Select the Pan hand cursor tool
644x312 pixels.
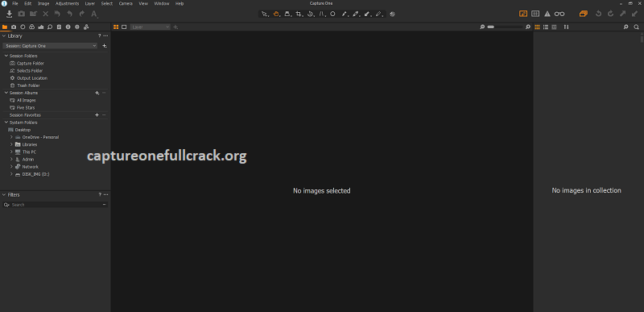point(276,14)
